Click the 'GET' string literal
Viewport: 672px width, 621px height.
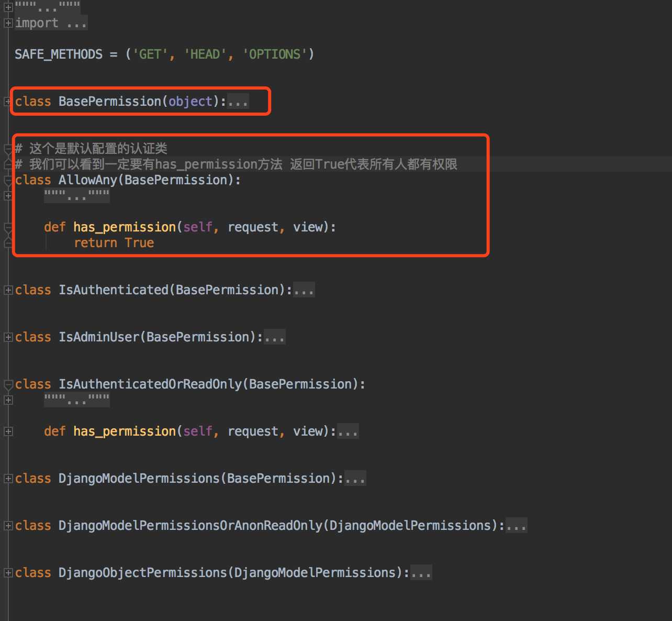point(150,54)
